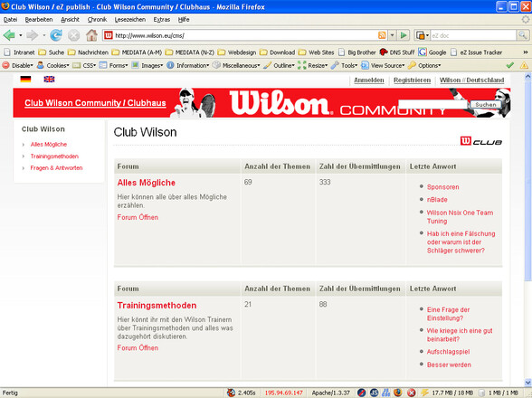
Task: Open the Images developer toolbar menu
Action: click(147, 65)
